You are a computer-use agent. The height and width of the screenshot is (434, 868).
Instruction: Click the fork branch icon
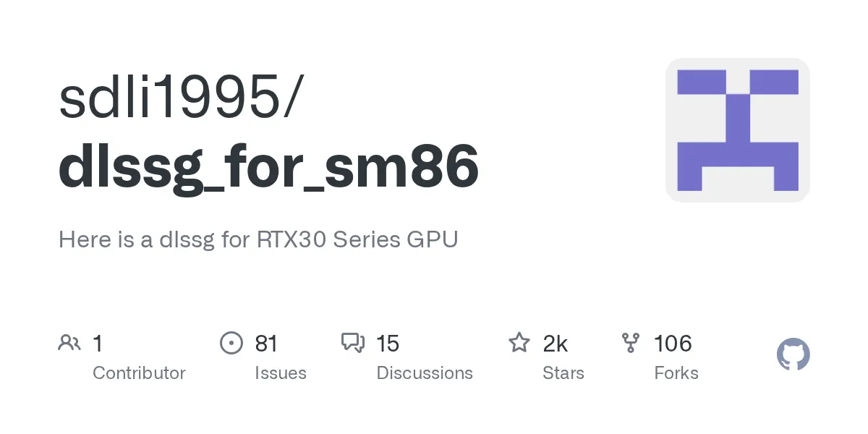(630, 343)
